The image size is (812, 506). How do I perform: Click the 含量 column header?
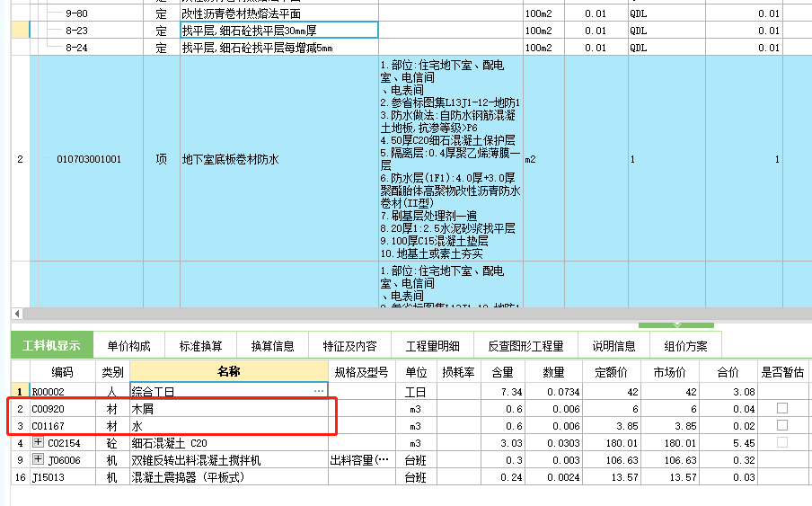[502, 371]
